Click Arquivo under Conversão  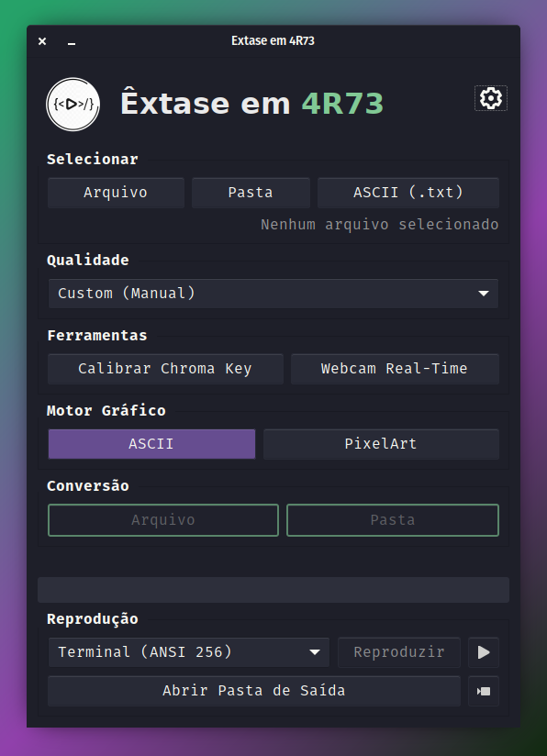[163, 520]
